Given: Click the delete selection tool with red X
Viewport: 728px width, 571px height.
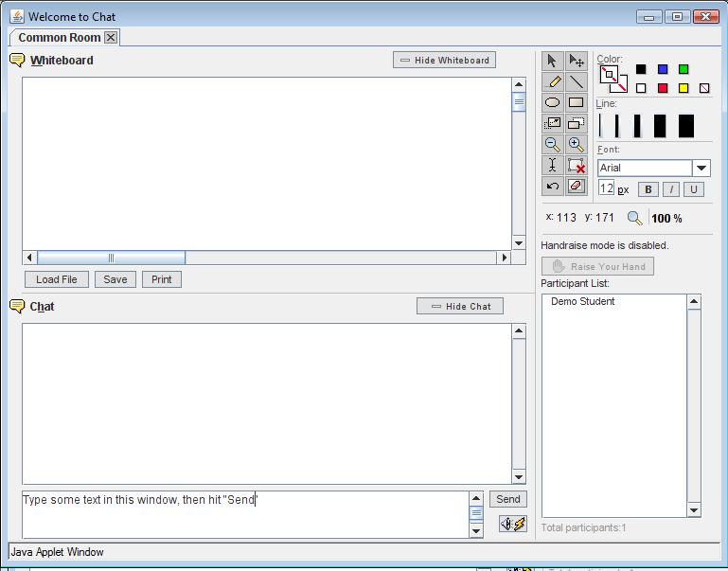Looking at the screenshot, I should pos(577,166).
